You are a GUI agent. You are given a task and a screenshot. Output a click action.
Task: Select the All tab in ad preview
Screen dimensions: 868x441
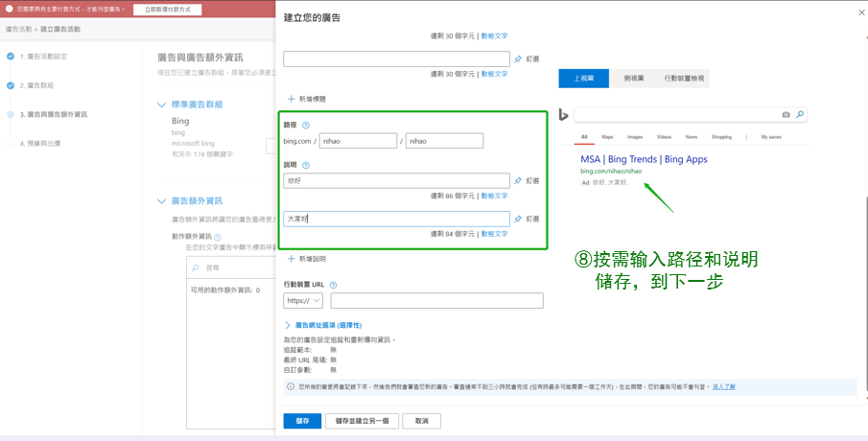[x=584, y=137]
